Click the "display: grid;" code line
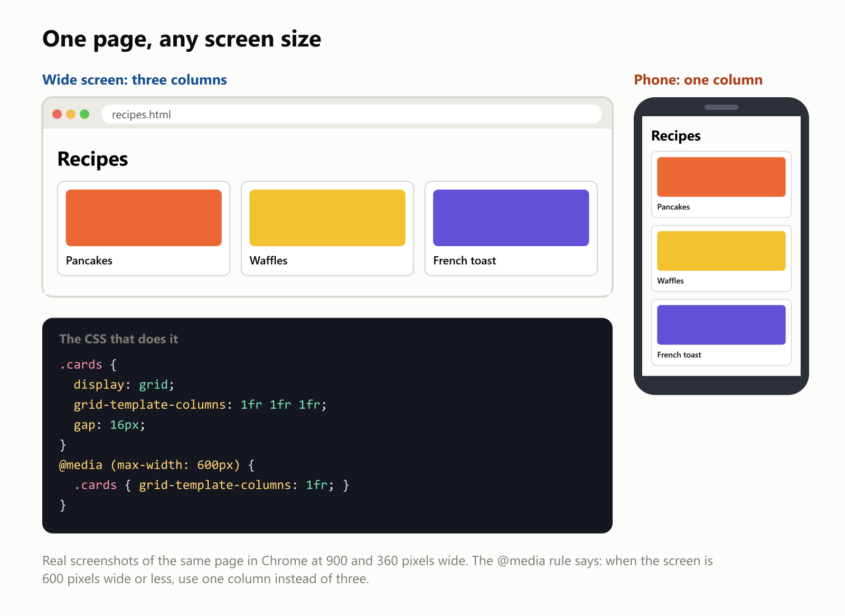This screenshot has width=845, height=616. coord(124,385)
